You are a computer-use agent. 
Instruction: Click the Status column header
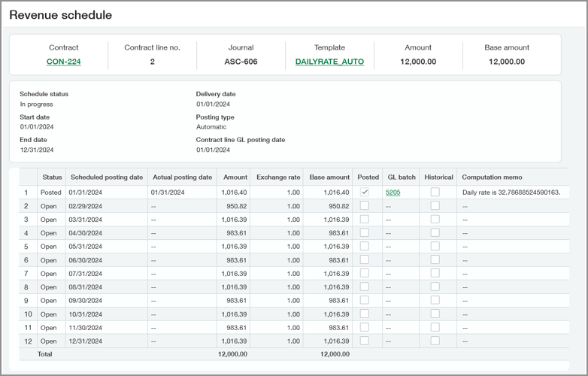point(52,177)
